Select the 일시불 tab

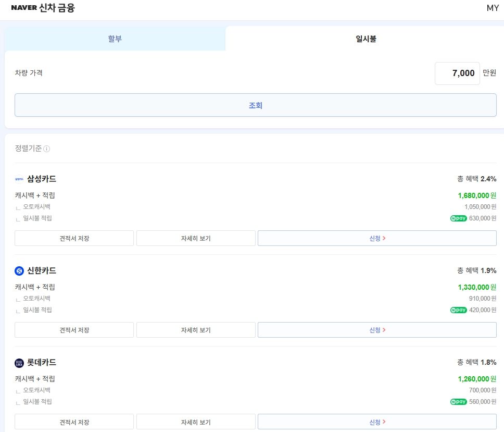pyautogui.click(x=366, y=39)
